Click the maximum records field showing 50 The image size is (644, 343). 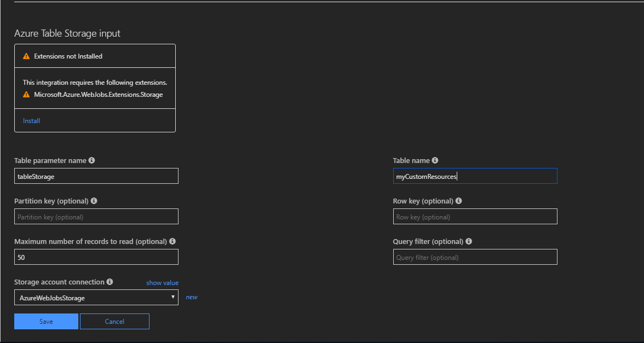tap(96, 257)
